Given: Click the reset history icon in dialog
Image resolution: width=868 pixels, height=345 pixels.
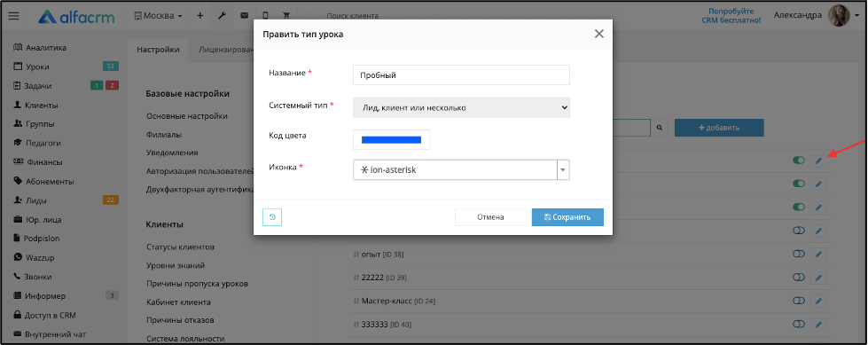Looking at the screenshot, I should click(272, 217).
